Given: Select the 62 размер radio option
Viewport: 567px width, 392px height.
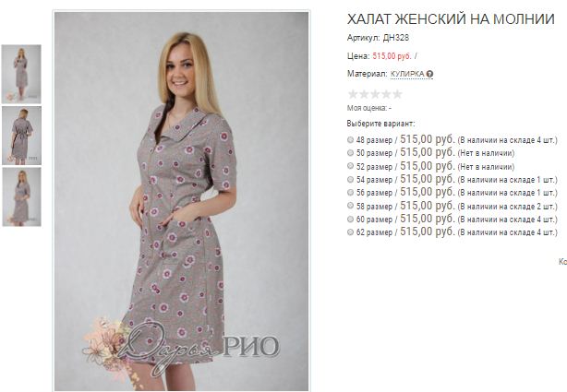Looking at the screenshot, I should [350, 232].
